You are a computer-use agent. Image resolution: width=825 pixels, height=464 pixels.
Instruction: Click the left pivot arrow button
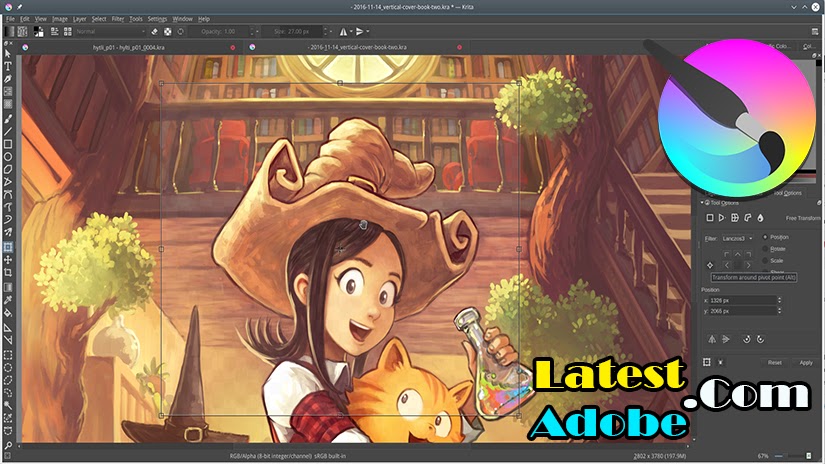click(x=727, y=265)
